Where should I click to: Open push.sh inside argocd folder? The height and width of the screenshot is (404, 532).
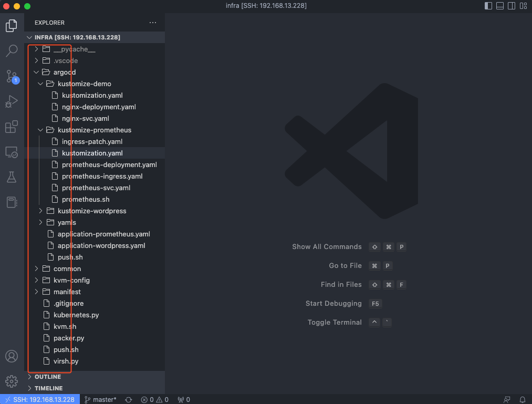click(x=95, y=257)
